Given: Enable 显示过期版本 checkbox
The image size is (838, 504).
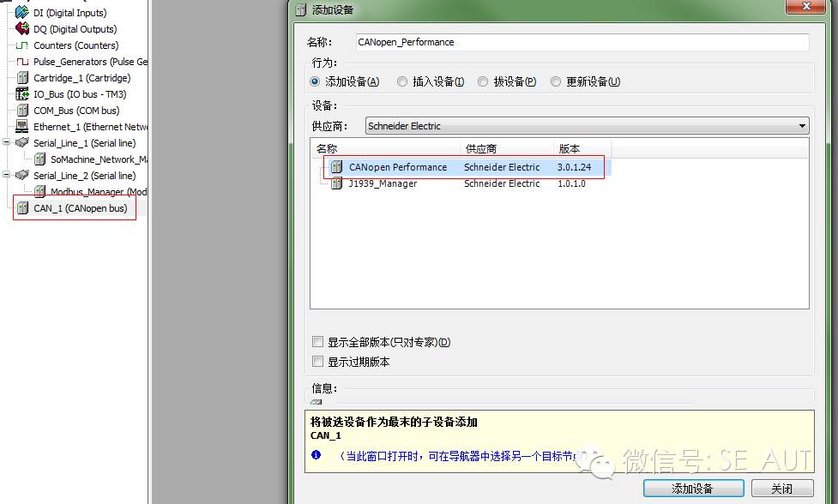Looking at the screenshot, I should 317,362.
